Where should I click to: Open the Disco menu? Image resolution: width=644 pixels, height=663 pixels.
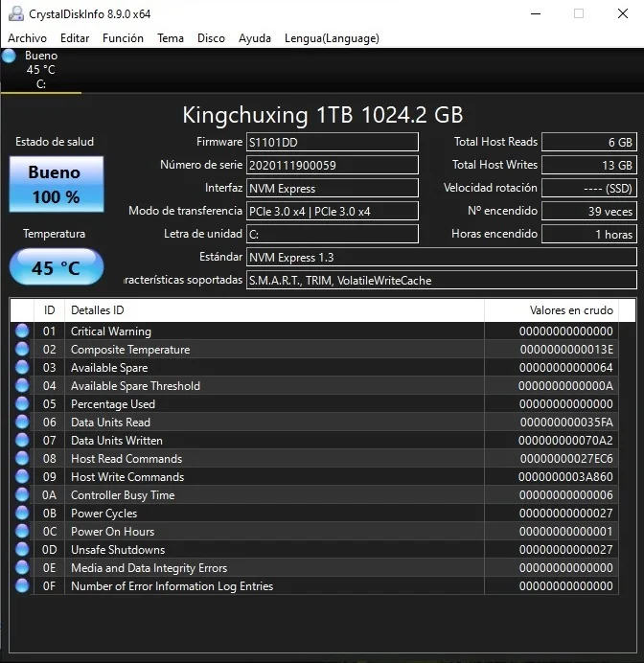pyautogui.click(x=211, y=38)
